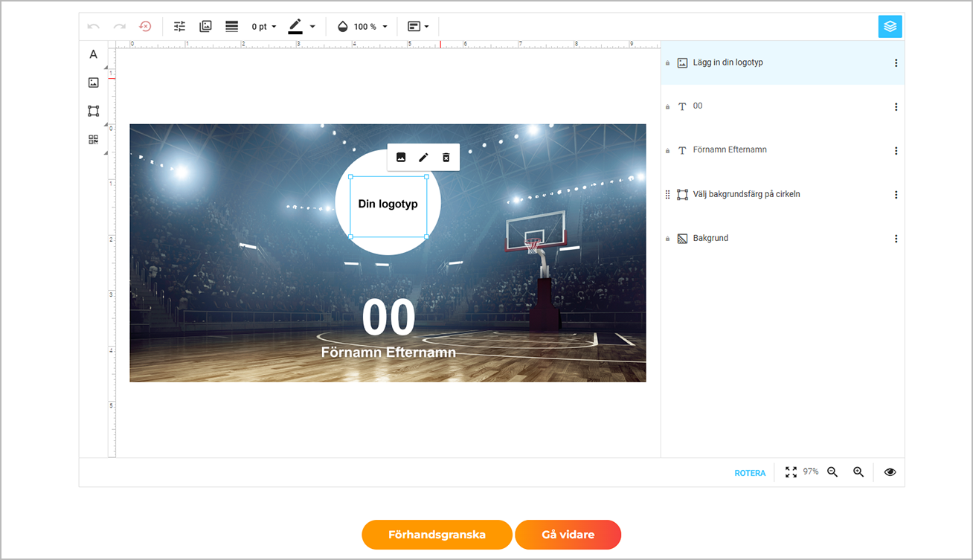
Task: Open the alignment options dropdown
Action: (x=418, y=27)
